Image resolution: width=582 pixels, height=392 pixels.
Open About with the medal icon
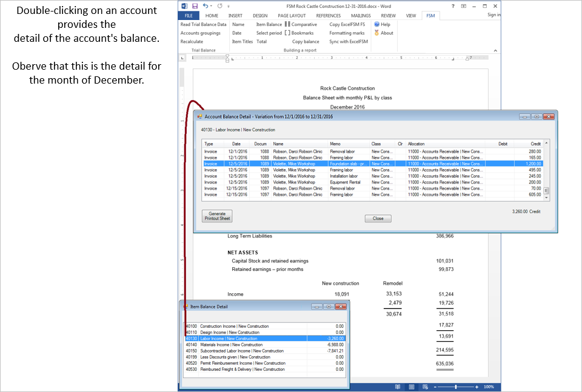(x=383, y=33)
